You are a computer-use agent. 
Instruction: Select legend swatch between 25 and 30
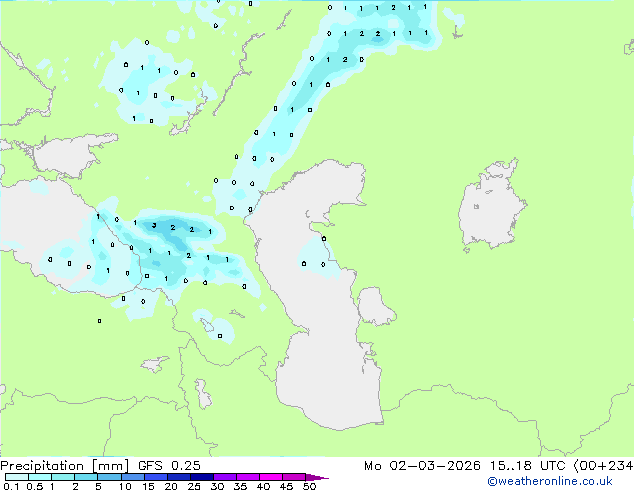202,477
